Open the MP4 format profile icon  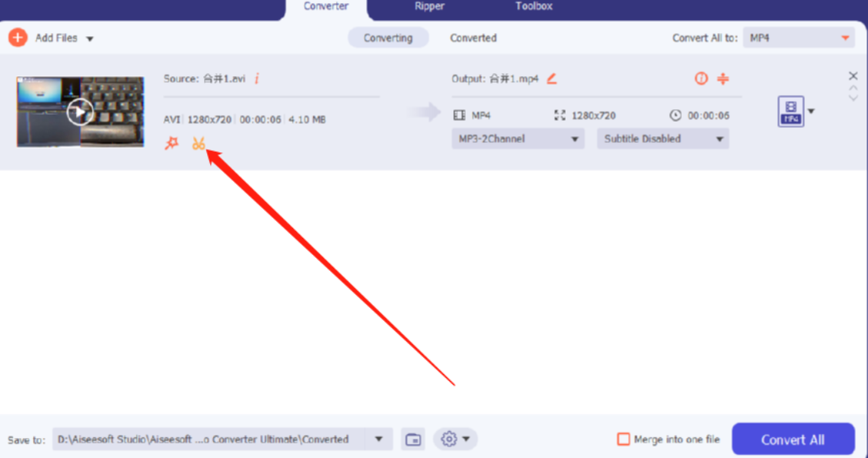[x=790, y=112]
